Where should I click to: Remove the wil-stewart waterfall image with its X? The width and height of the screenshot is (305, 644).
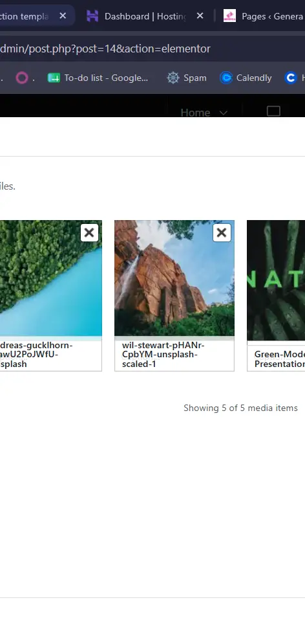coord(222,233)
